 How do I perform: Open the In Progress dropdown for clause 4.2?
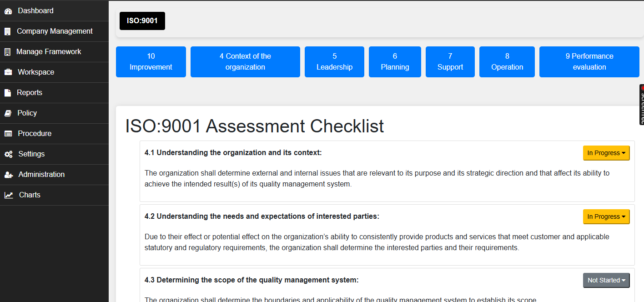click(606, 216)
